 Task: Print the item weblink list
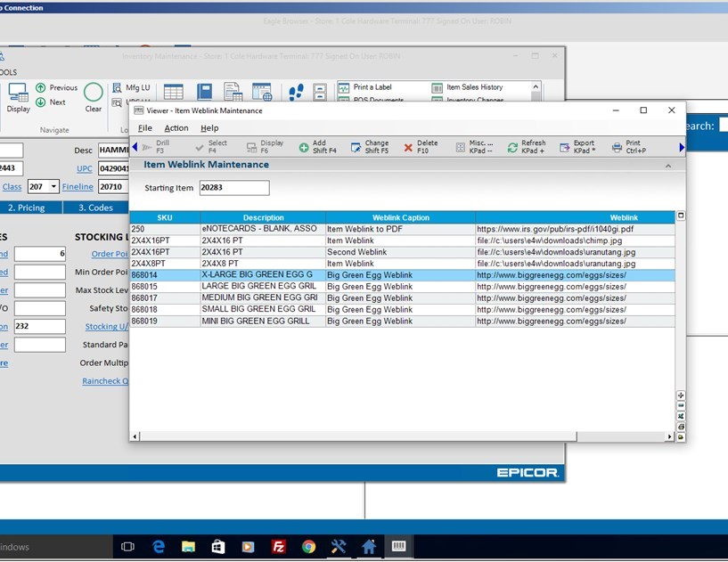tap(628, 147)
